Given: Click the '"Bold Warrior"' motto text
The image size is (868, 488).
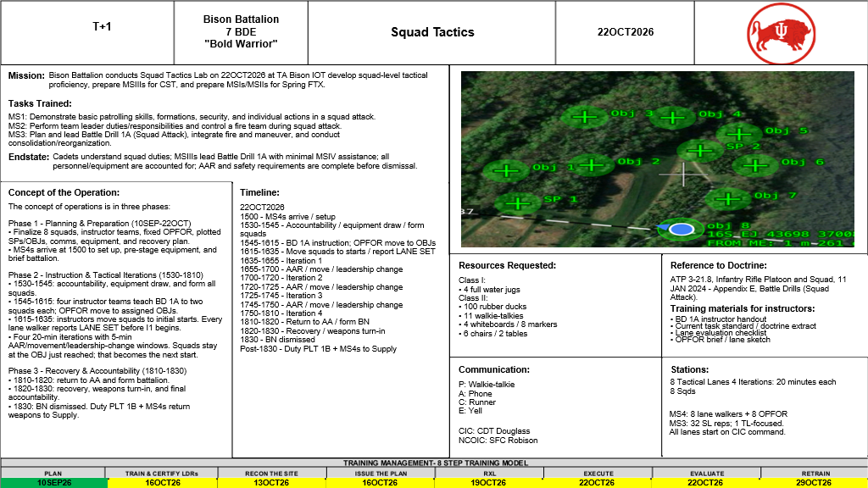Looking at the screenshot, I should tap(241, 44).
